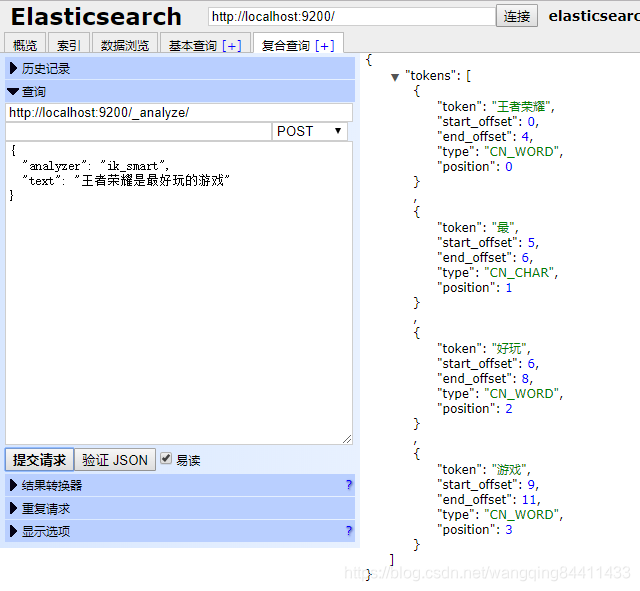Click 验证 JSON button

115,460
